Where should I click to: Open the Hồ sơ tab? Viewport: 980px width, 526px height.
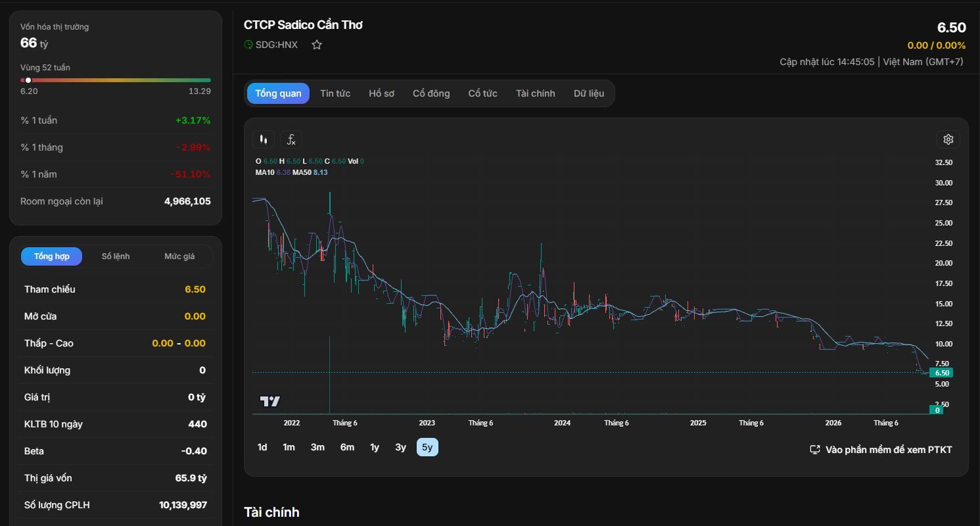tap(382, 93)
